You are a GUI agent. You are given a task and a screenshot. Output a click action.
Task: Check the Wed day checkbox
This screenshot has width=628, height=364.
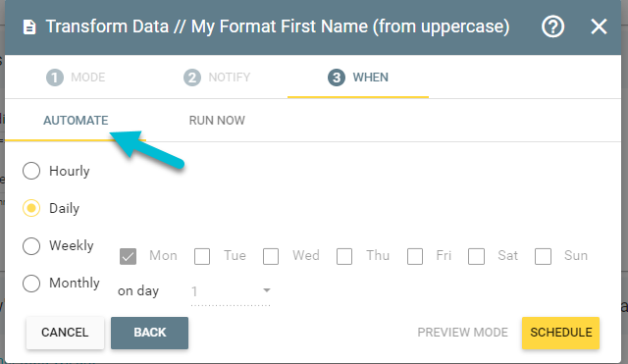point(271,256)
